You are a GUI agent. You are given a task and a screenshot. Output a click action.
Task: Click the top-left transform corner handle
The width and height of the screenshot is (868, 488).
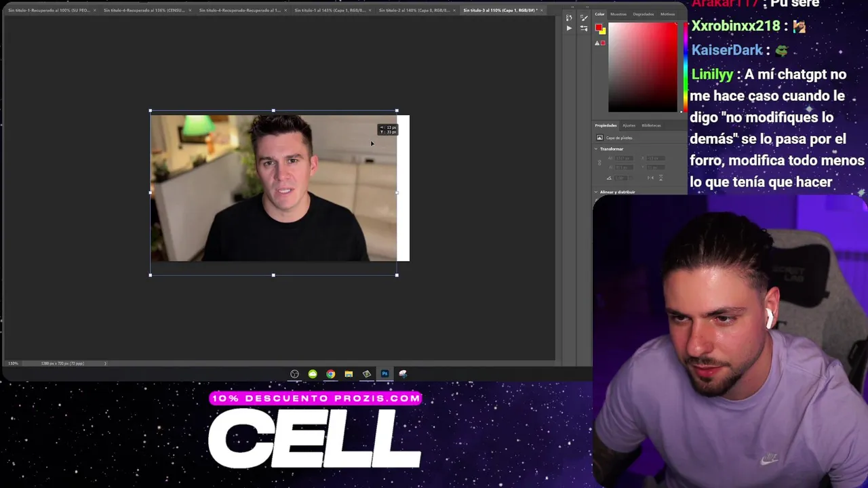[x=151, y=110]
